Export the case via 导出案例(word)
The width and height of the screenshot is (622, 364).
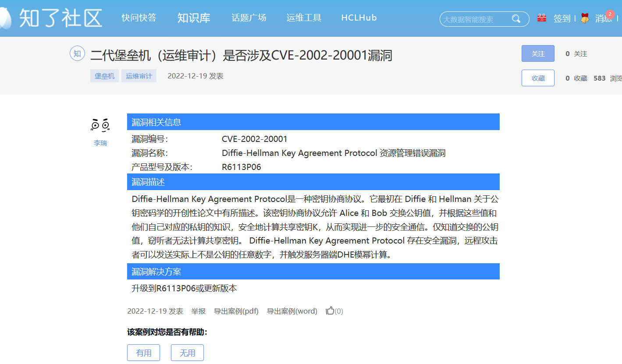(292, 311)
